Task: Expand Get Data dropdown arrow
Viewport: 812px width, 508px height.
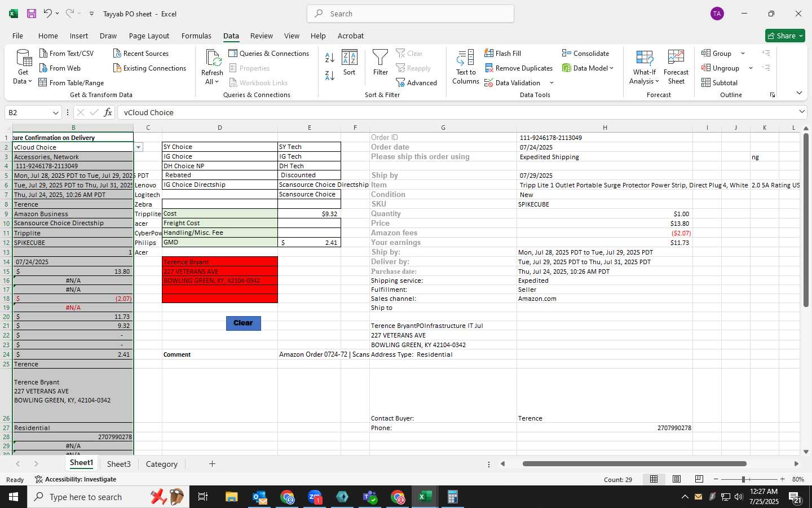Action: (x=30, y=81)
